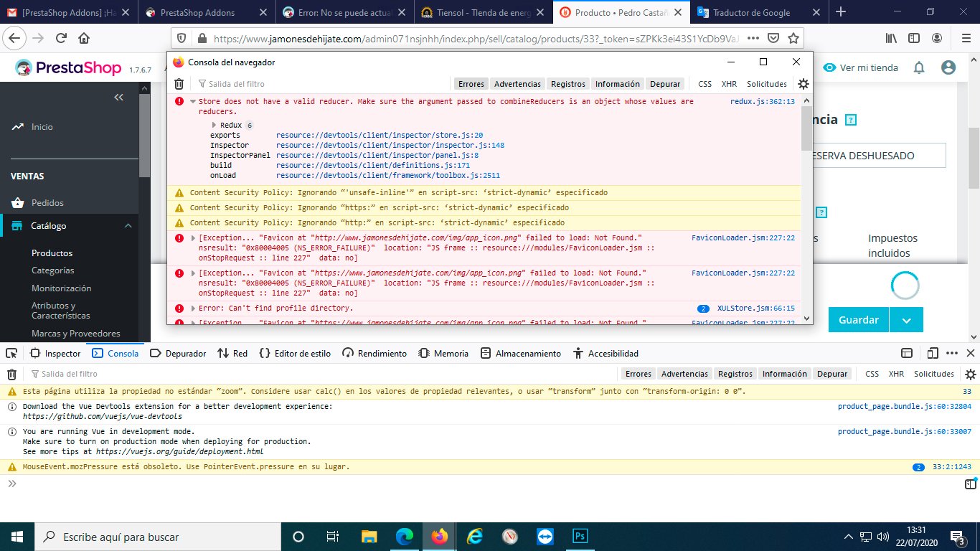This screenshot has width=980, height=551.
Task: Click the PrestaShop notifications bell
Action: pyautogui.click(x=919, y=67)
